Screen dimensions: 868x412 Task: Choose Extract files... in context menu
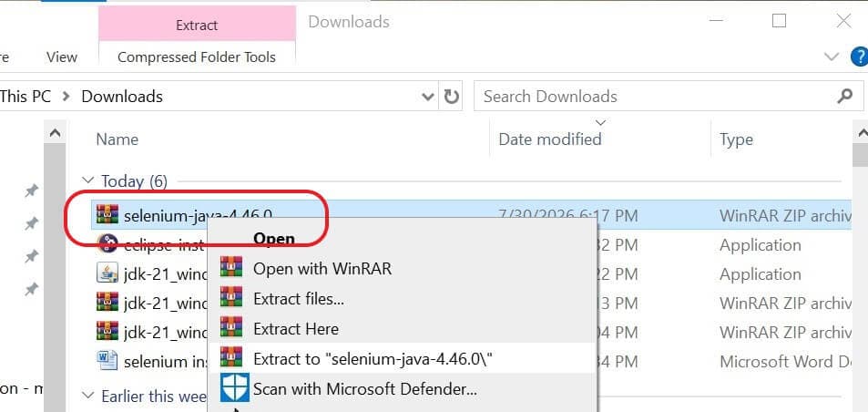pyautogui.click(x=299, y=298)
